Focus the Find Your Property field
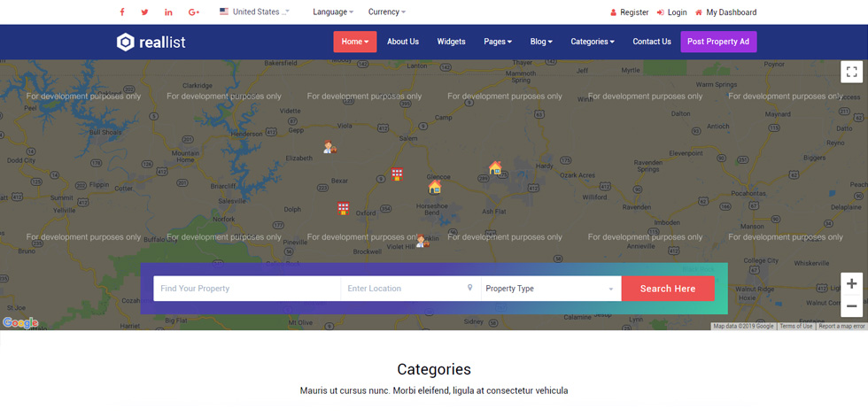This screenshot has height=417, width=868. 247,289
